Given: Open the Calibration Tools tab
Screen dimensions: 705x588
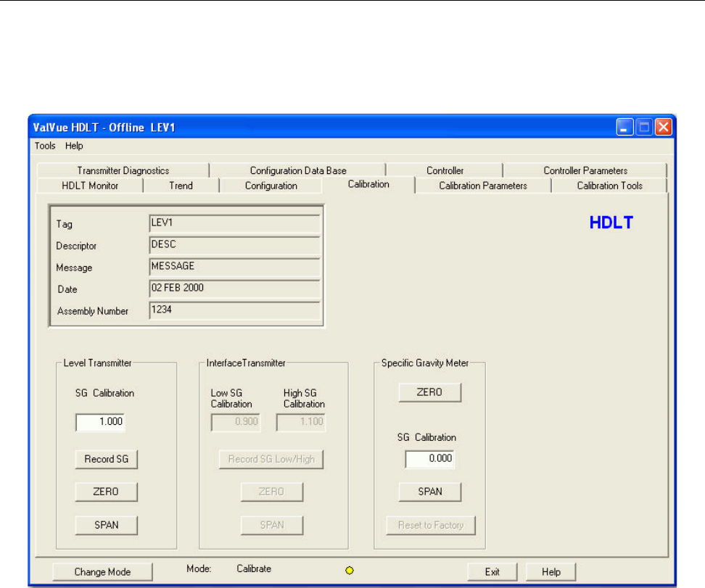Looking at the screenshot, I should [610, 186].
